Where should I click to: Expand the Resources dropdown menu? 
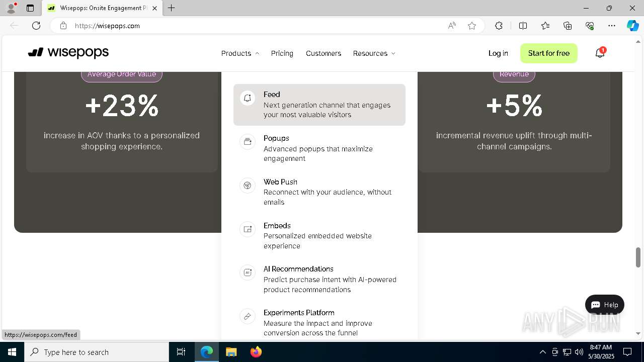(374, 53)
